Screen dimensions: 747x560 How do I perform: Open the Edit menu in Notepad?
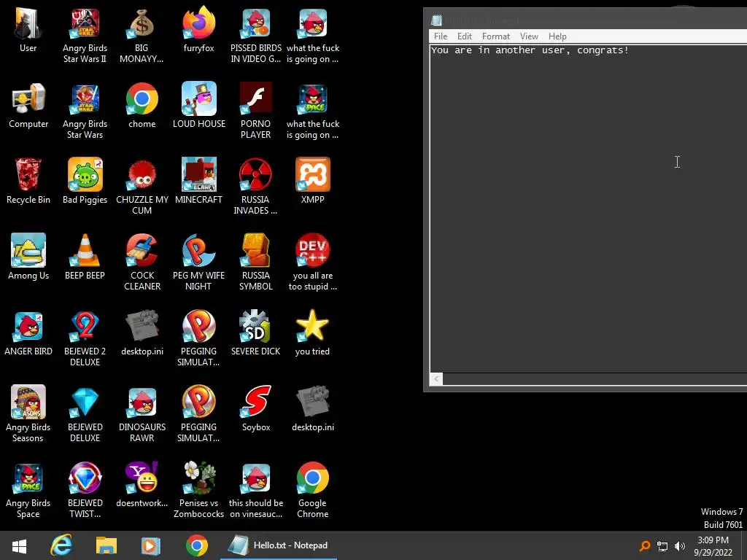[465, 36]
